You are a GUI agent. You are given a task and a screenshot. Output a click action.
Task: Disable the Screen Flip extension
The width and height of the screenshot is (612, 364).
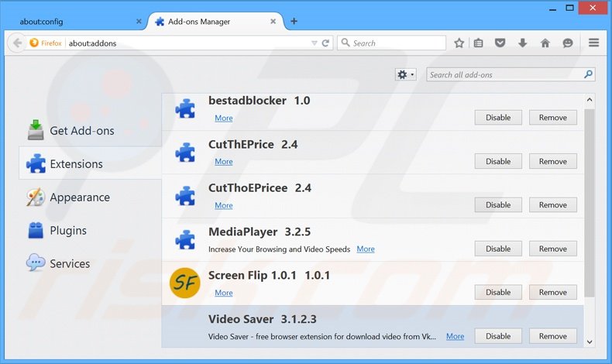(498, 292)
